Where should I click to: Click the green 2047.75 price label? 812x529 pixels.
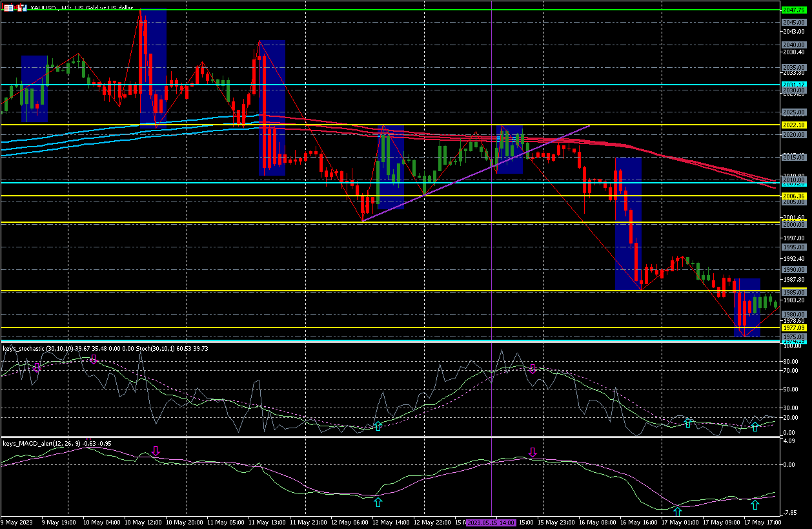pyautogui.click(x=793, y=10)
